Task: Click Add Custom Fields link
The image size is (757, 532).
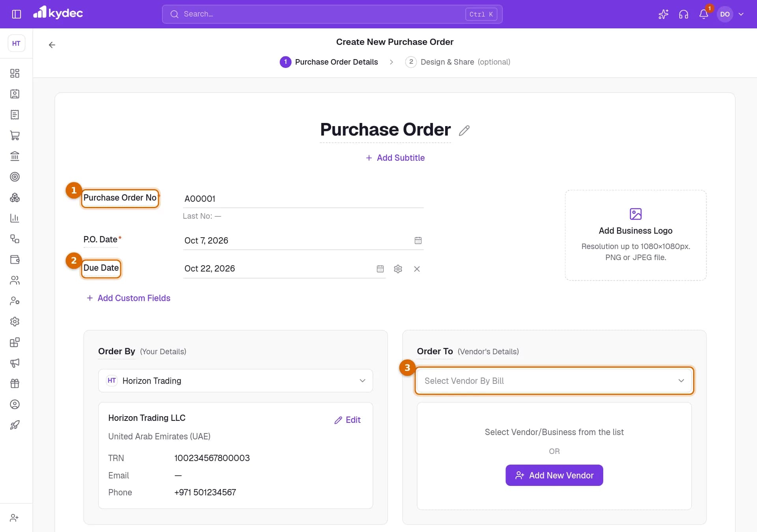Action: tap(129, 298)
